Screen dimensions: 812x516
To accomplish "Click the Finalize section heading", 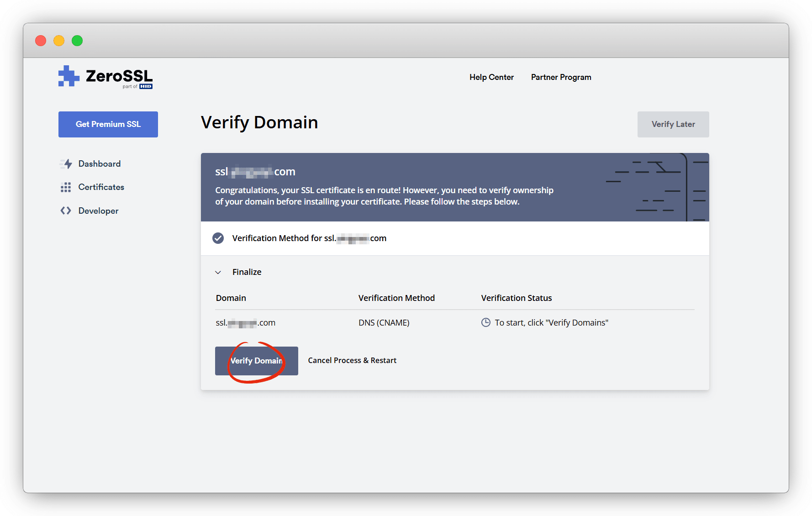I will (247, 272).
